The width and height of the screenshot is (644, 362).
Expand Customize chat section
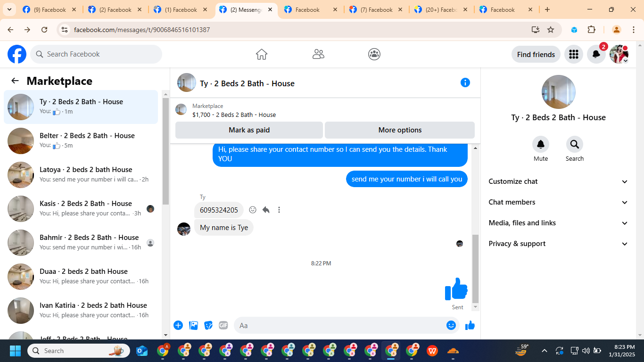point(559,181)
